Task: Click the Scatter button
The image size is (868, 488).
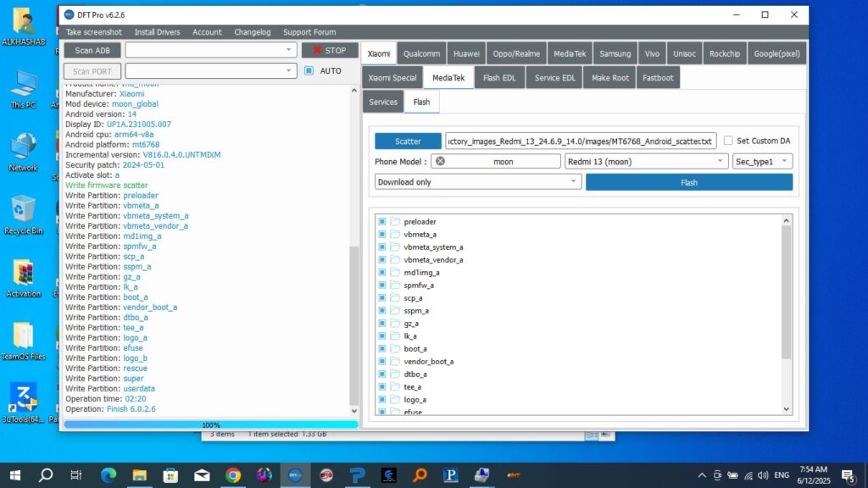Action: [408, 141]
